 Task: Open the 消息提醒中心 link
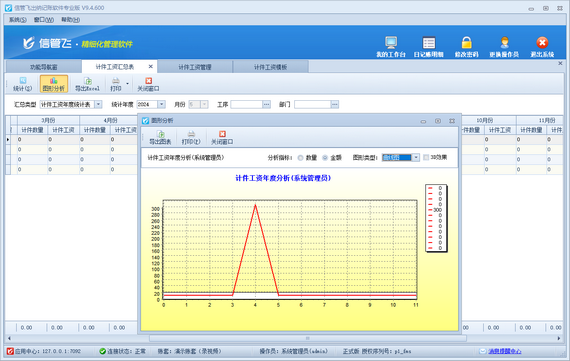[504, 351]
